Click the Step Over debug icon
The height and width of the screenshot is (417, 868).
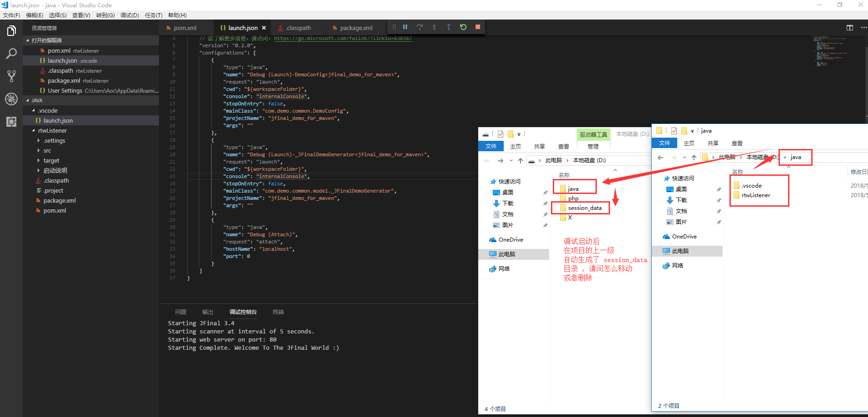[x=420, y=27]
